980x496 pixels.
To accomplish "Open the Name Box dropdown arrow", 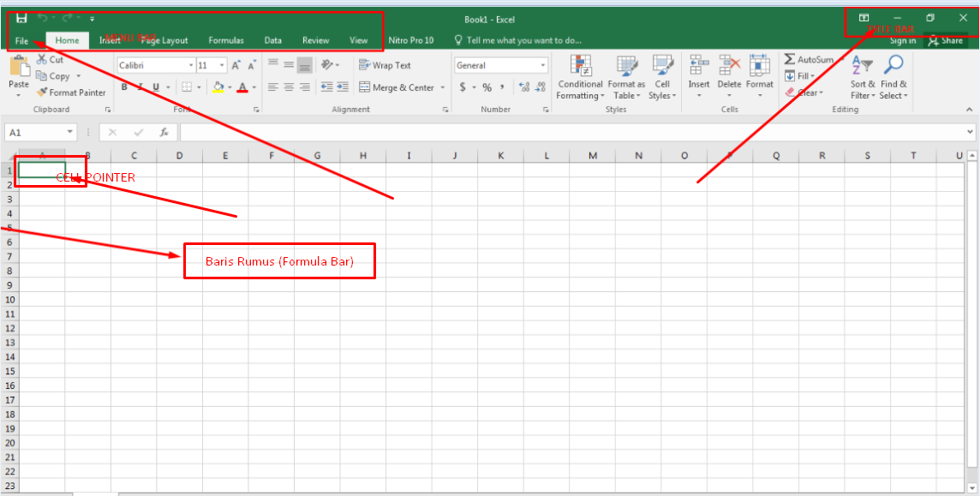I will (x=70, y=133).
